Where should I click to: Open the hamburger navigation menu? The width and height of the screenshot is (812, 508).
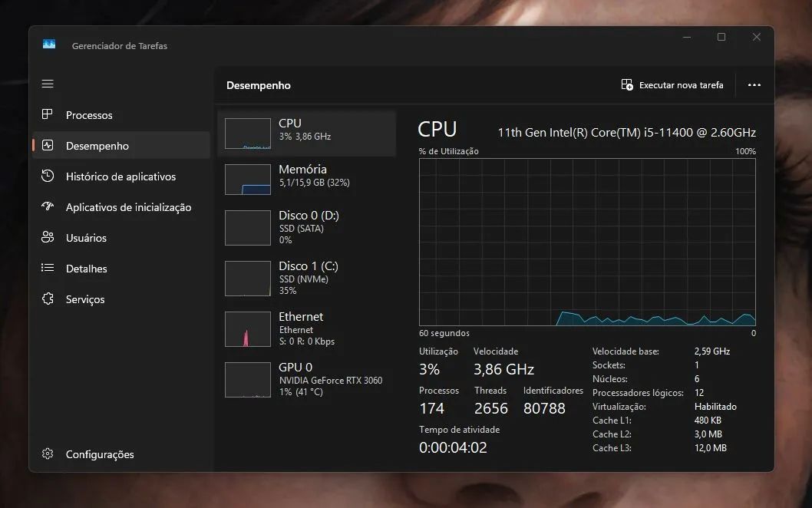point(48,84)
